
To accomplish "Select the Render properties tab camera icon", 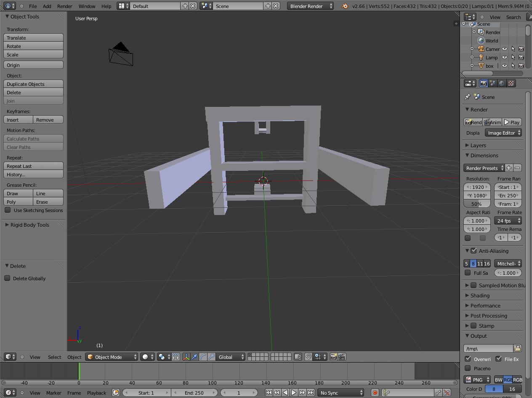I will coord(484,83).
